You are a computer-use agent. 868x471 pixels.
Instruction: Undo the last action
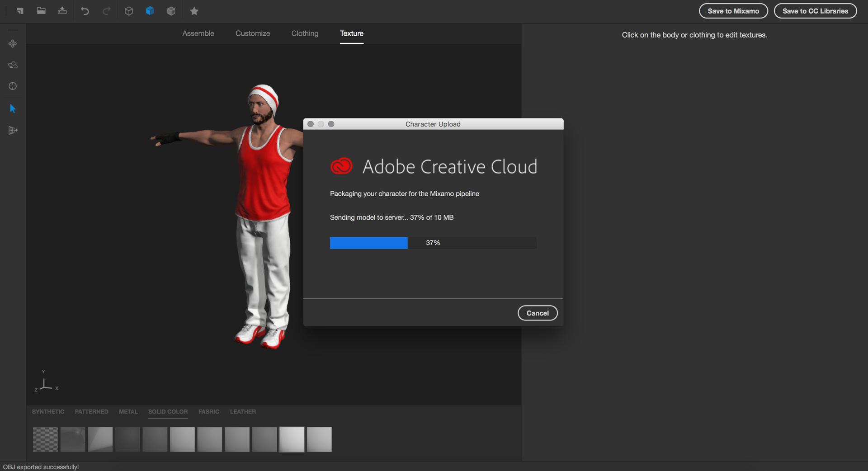(x=85, y=11)
